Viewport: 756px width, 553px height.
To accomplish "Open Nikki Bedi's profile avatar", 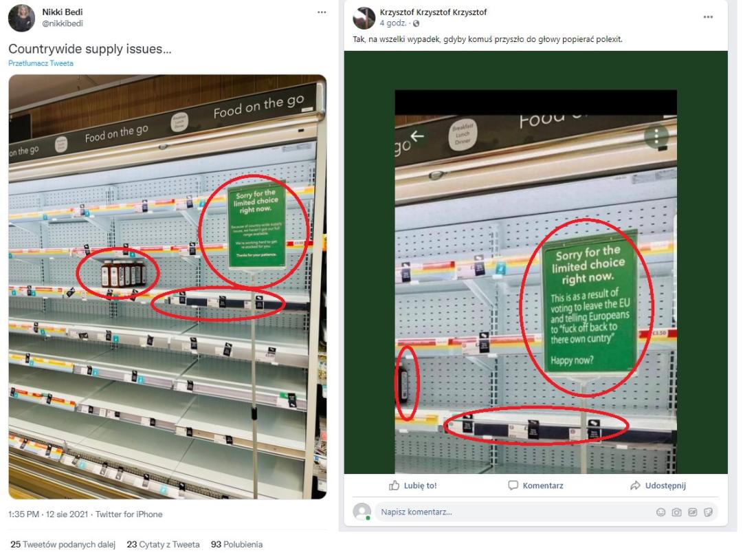I will (22, 18).
